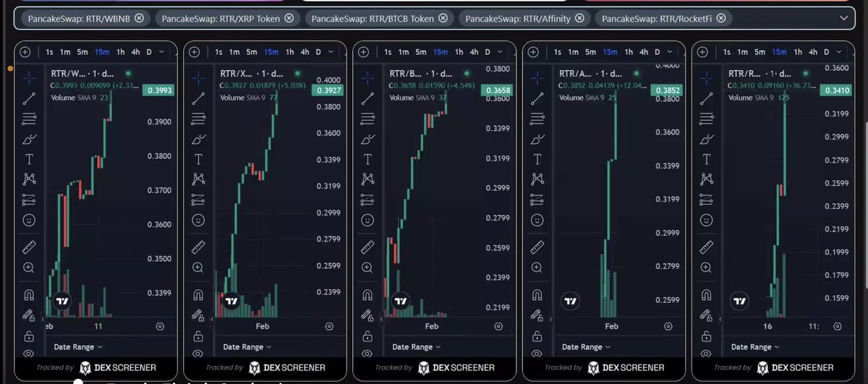Open more timeframes dropdown in RTR/XRP chart
The height and width of the screenshot is (384, 868).
pos(331,51)
